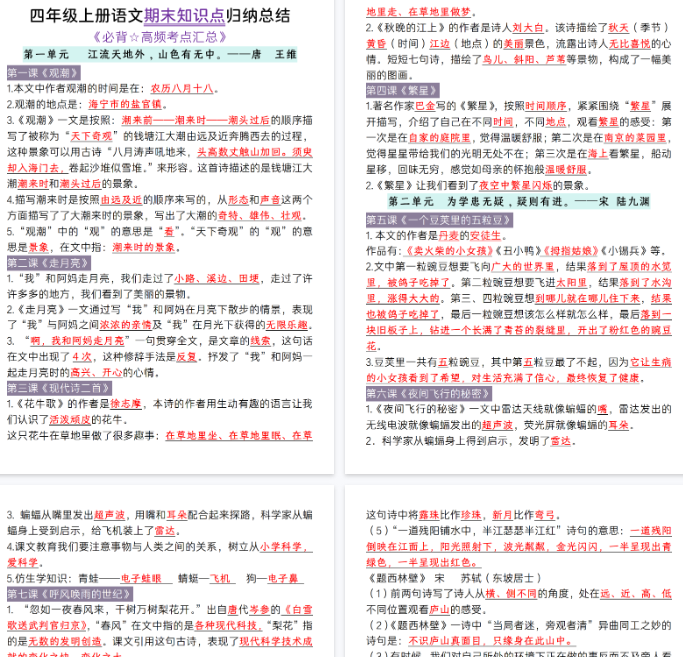Select the rhetorical device answer 反复
The height and width of the screenshot is (657, 683).
pos(186,357)
